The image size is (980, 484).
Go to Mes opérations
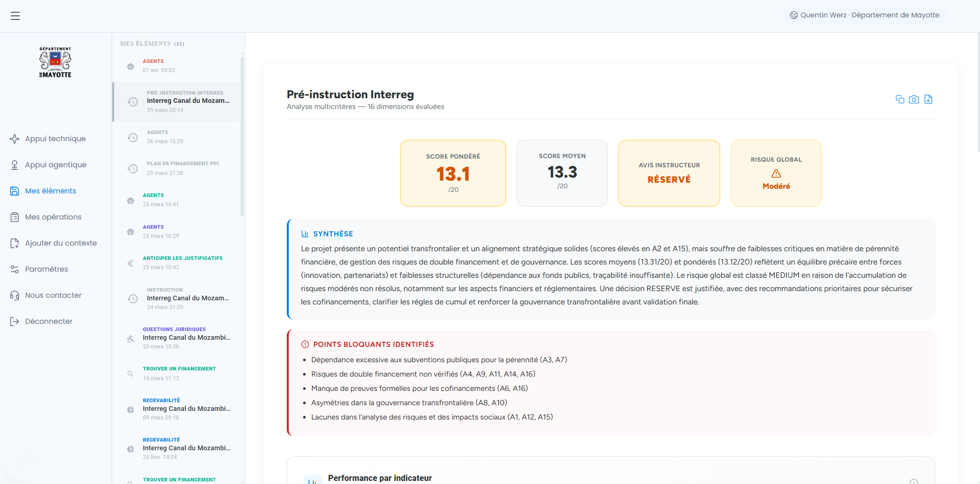pos(53,217)
